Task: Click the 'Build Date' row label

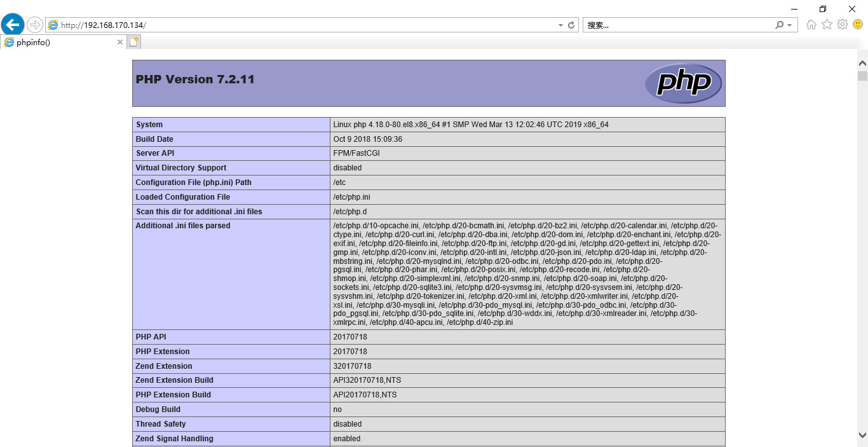Action: tap(154, 139)
